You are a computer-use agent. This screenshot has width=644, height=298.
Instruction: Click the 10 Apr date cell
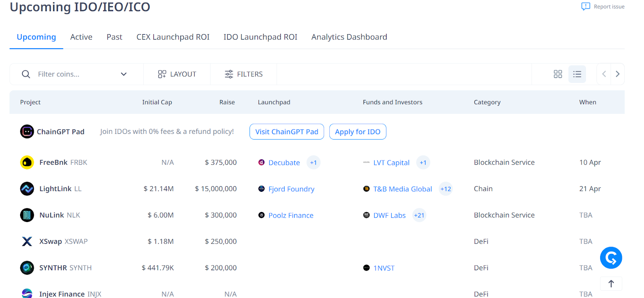coord(590,162)
